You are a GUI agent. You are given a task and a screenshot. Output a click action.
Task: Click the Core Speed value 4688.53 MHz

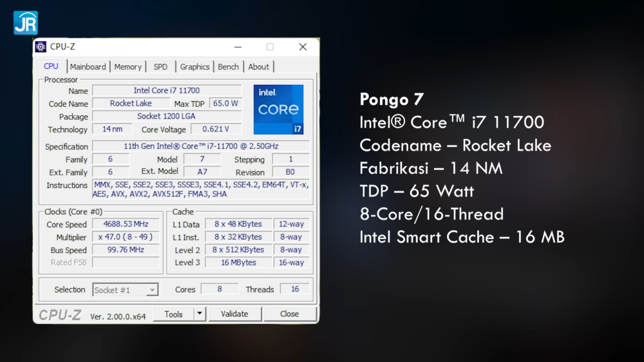[126, 224]
